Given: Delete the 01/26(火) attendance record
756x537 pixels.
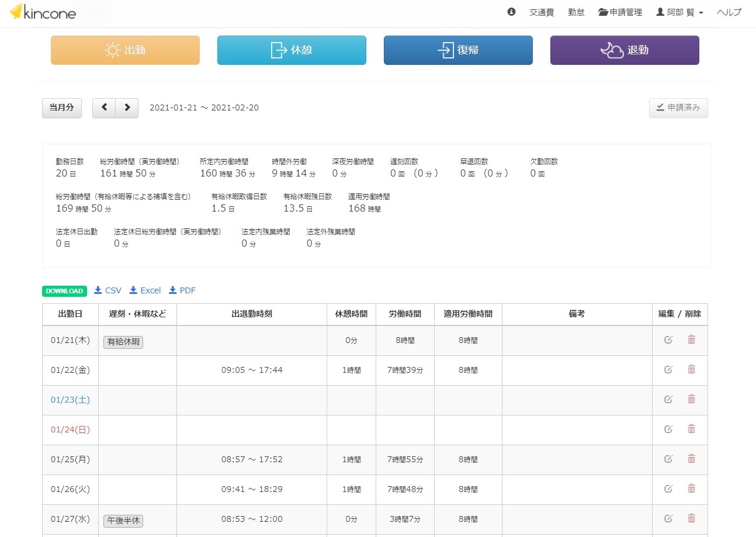Looking at the screenshot, I should pos(691,489).
